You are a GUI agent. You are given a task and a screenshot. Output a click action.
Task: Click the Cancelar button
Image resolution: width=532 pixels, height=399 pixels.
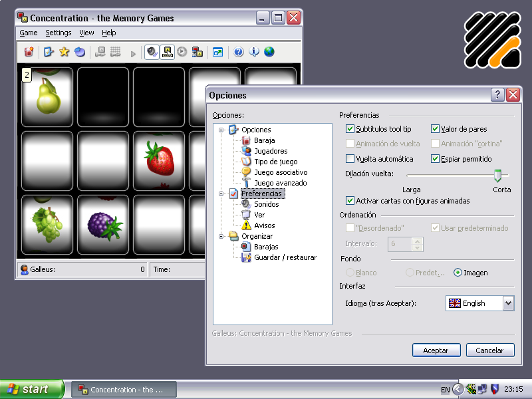[489, 350]
